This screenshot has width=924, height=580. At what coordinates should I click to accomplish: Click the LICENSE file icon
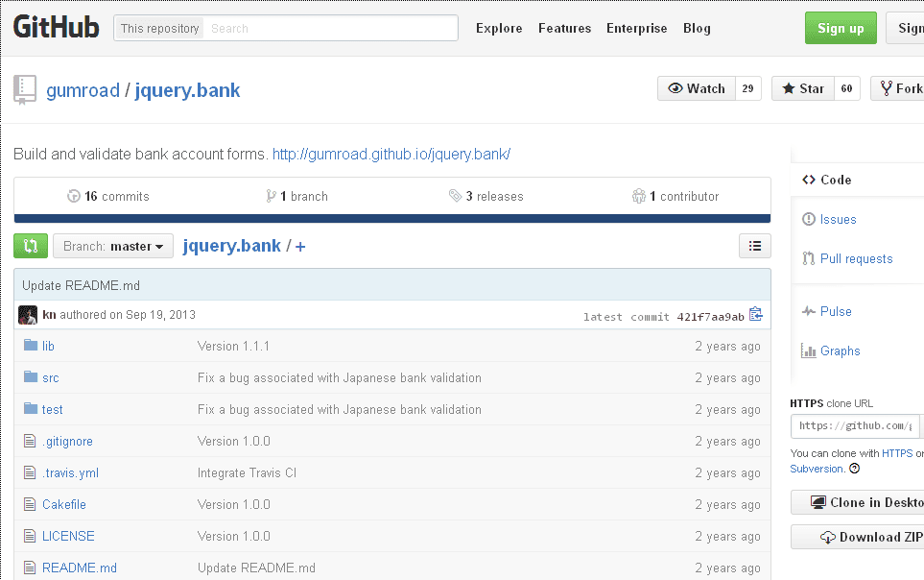[30, 537]
